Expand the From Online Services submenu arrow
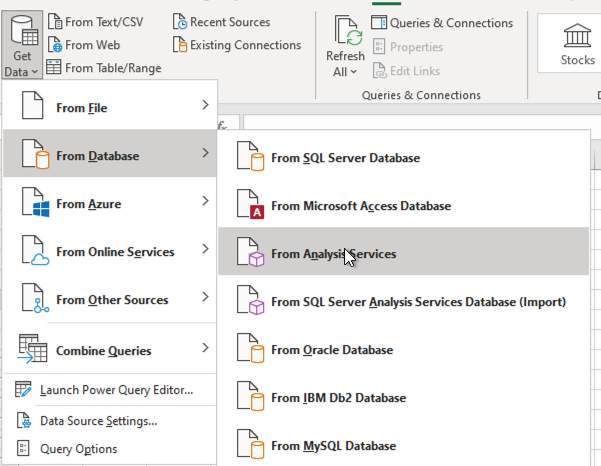601x466 pixels. point(205,248)
